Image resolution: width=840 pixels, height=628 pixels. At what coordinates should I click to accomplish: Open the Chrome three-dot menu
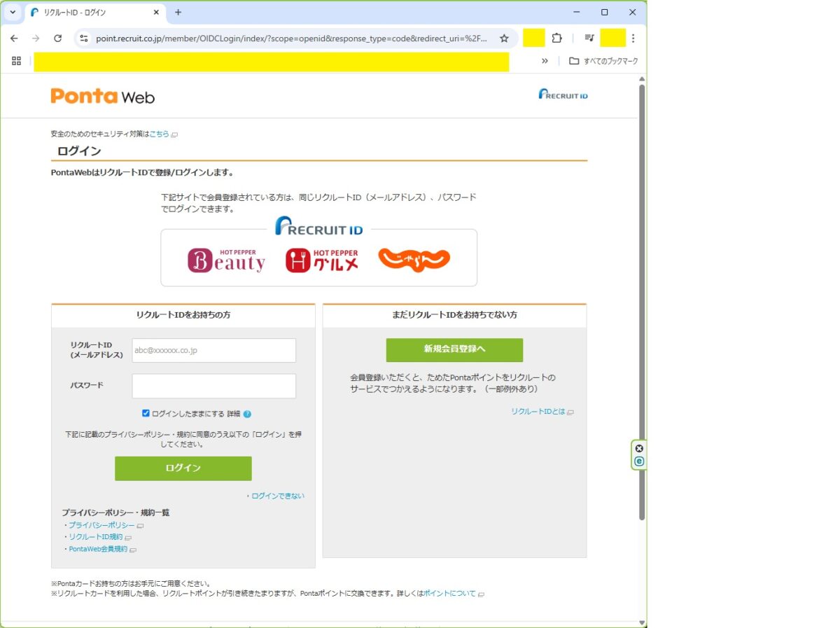click(633, 39)
